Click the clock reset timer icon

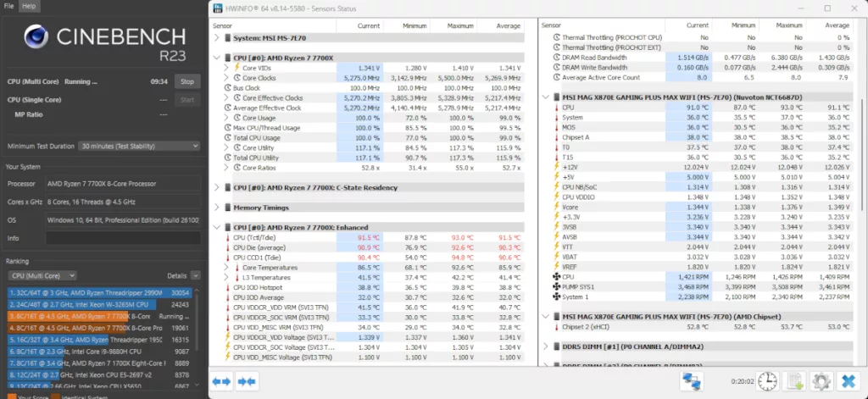click(767, 381)
